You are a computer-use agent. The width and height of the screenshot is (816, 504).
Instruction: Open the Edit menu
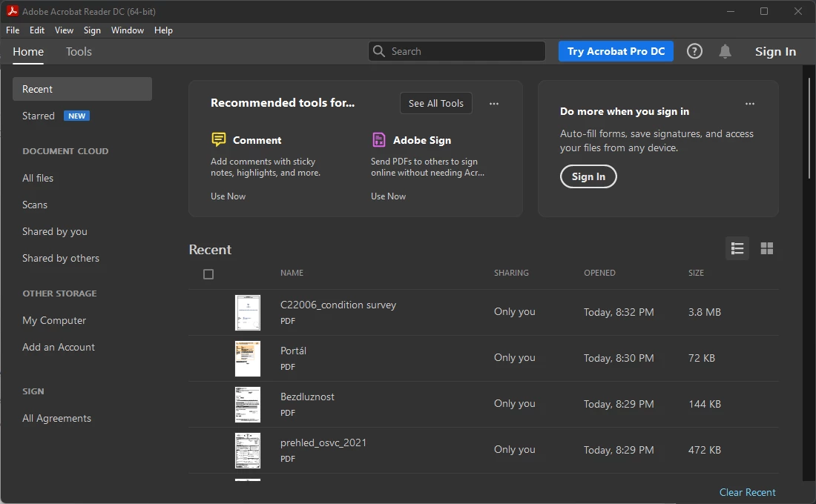click(x=37, y=30)
